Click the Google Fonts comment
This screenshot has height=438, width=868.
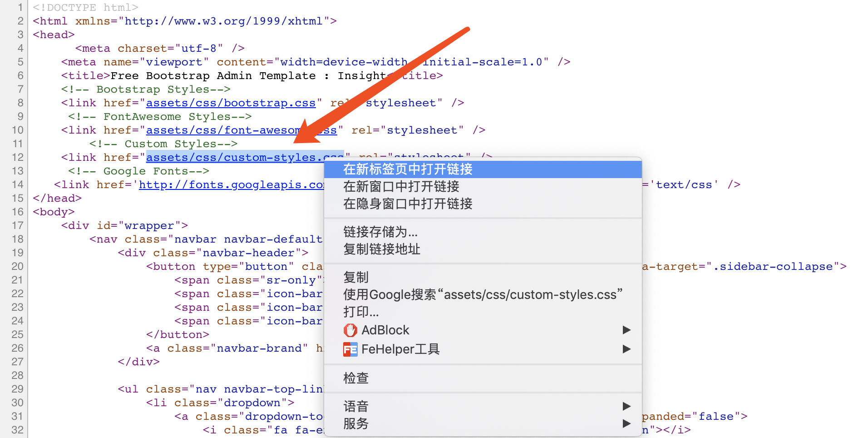138,171
